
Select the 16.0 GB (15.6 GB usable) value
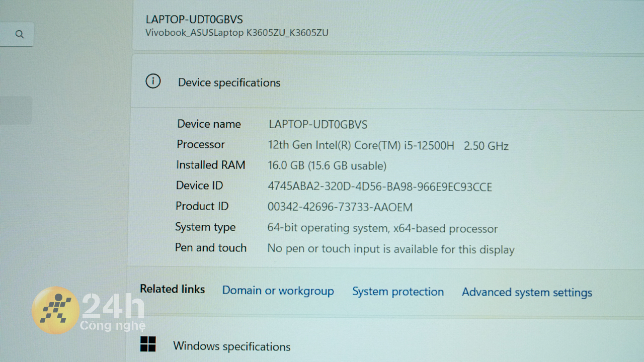(327, 166)
